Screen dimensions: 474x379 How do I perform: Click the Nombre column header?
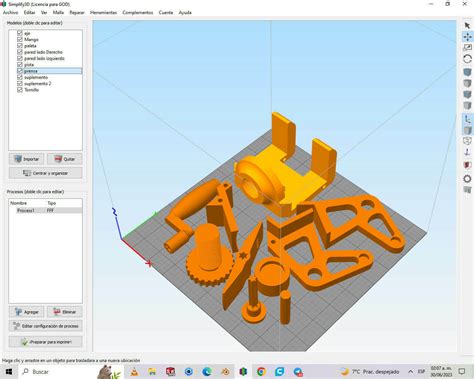pos(18,203)
